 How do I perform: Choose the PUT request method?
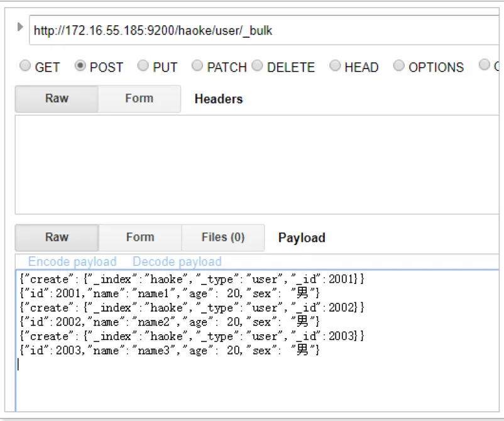tap(143, 65)
